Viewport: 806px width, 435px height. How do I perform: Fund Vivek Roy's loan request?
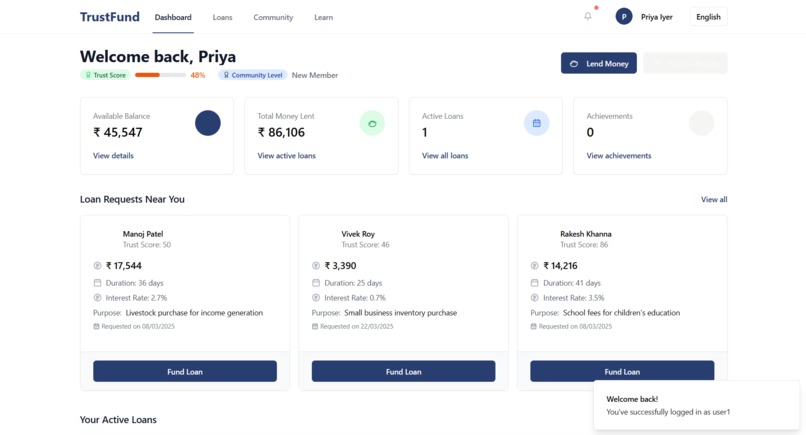403,371
